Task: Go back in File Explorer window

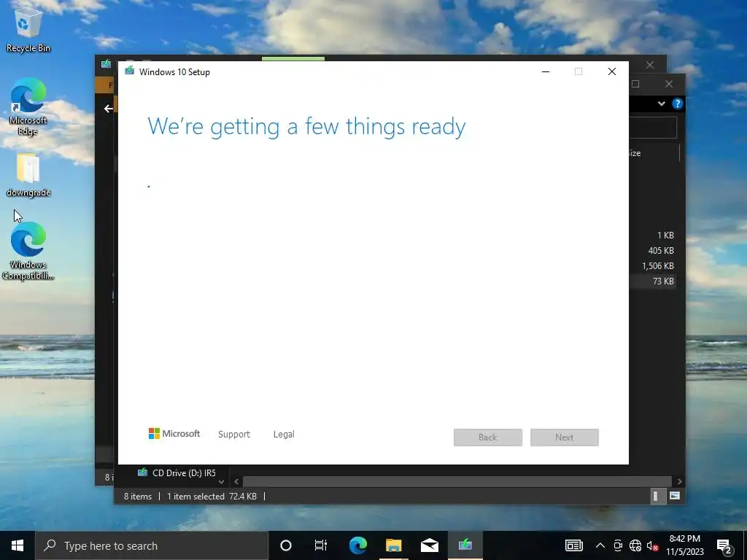Action: (109, 109)
